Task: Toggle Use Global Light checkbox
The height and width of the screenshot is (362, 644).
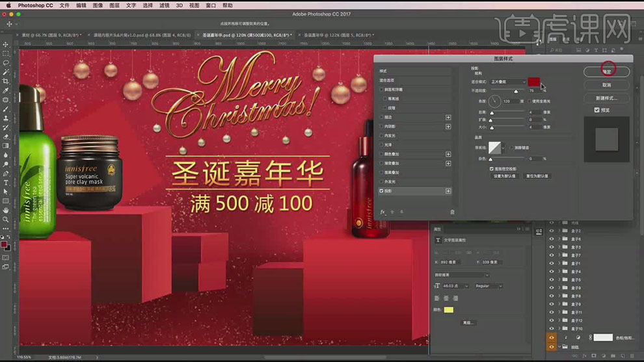Action: coord(530,101)
